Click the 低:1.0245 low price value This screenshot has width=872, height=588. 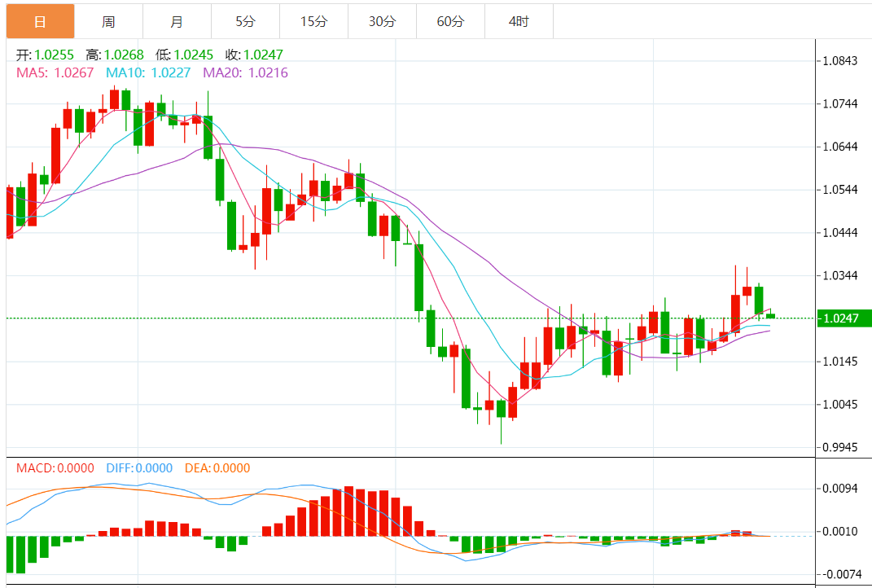point(184,55)
